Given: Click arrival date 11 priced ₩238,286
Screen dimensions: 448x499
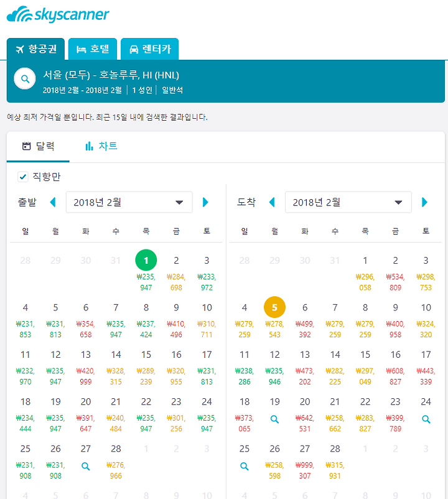Looking at the screenshot, I should [x=245, y=368].
